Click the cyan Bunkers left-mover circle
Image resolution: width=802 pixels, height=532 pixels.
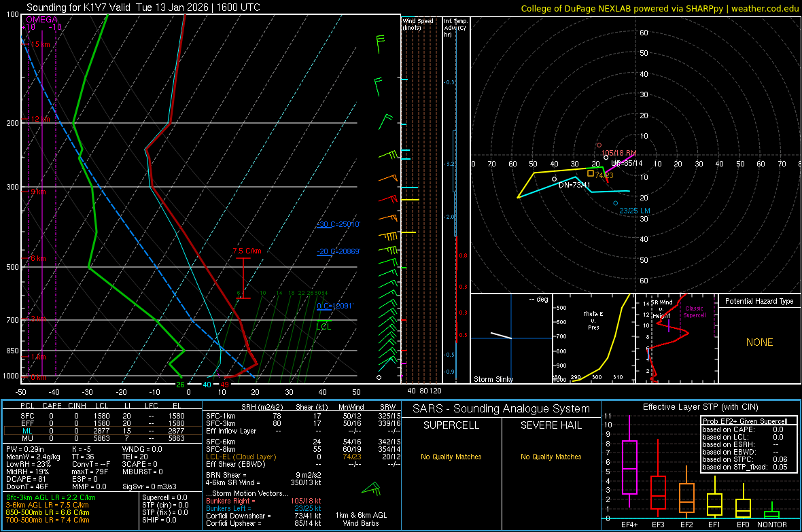pyautogui.click(x=615, y=203)
